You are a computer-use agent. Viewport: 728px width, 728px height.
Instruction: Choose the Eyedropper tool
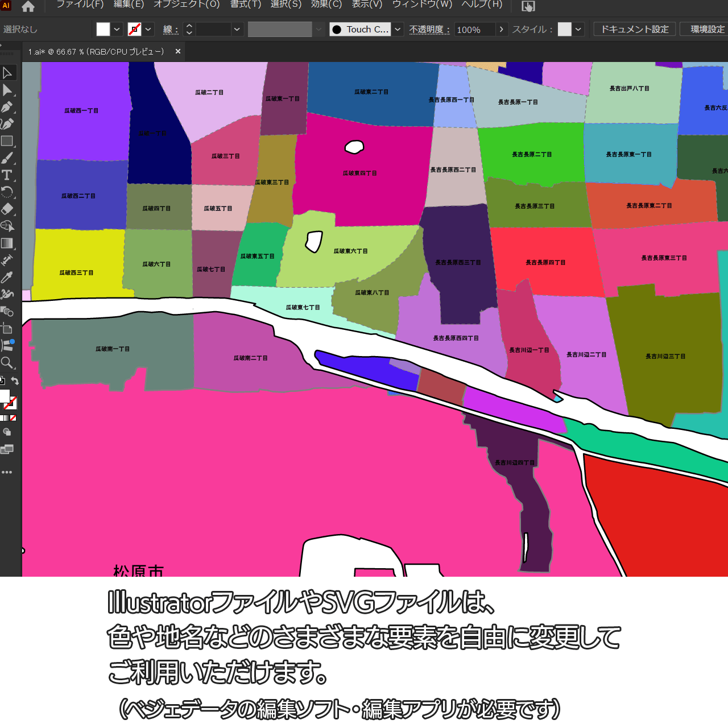[x=7, y=278]
